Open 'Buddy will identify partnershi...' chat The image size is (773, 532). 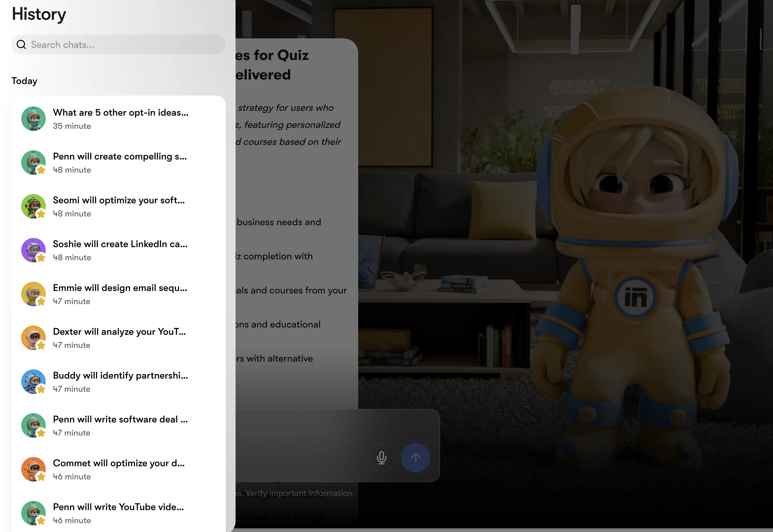[120, 376]
